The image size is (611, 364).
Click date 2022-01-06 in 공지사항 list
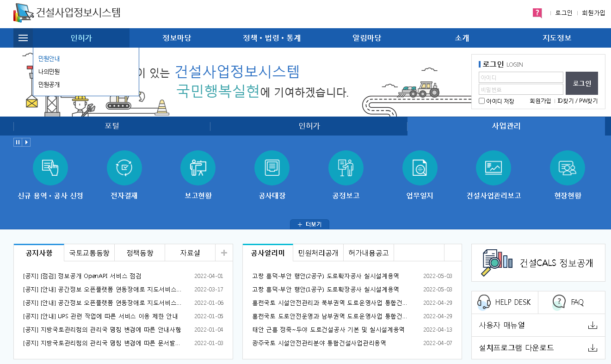(x=209, y=303)
